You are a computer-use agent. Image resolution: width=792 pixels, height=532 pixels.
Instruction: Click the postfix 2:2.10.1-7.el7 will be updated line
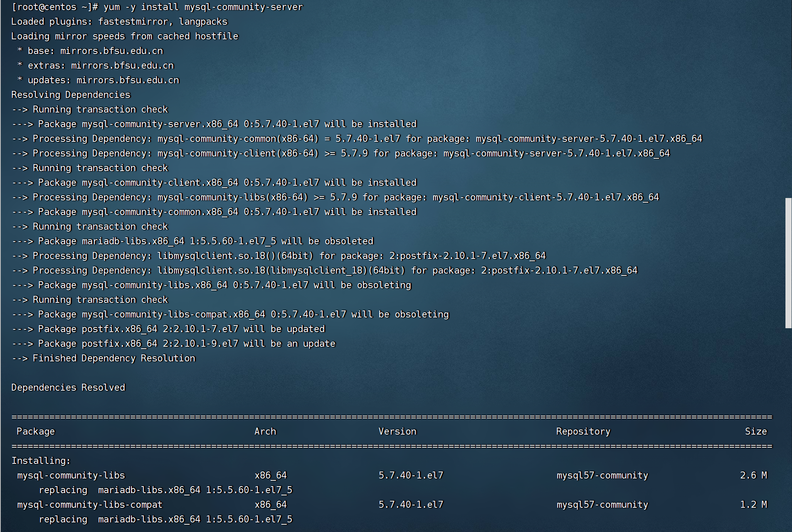pos(168,329)
